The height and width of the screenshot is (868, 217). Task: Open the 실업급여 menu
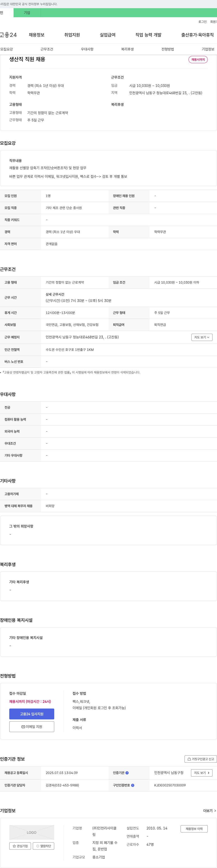(x=108, y=35)
